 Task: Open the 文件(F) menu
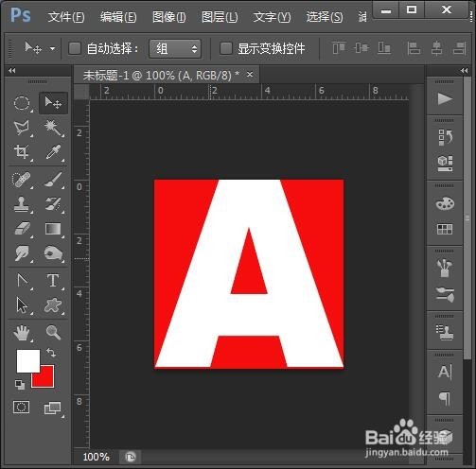click(x=66, y=17)
